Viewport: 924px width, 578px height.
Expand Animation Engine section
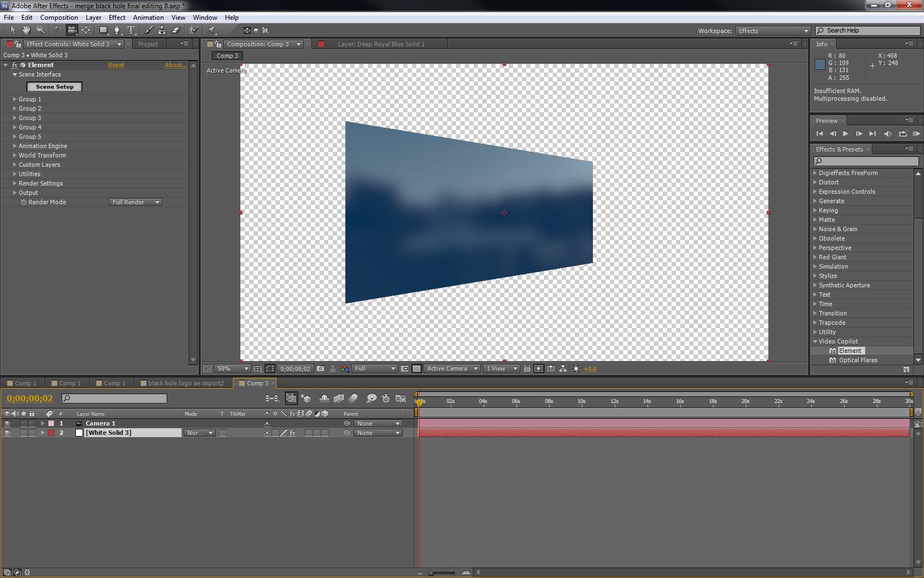point(14,146)
